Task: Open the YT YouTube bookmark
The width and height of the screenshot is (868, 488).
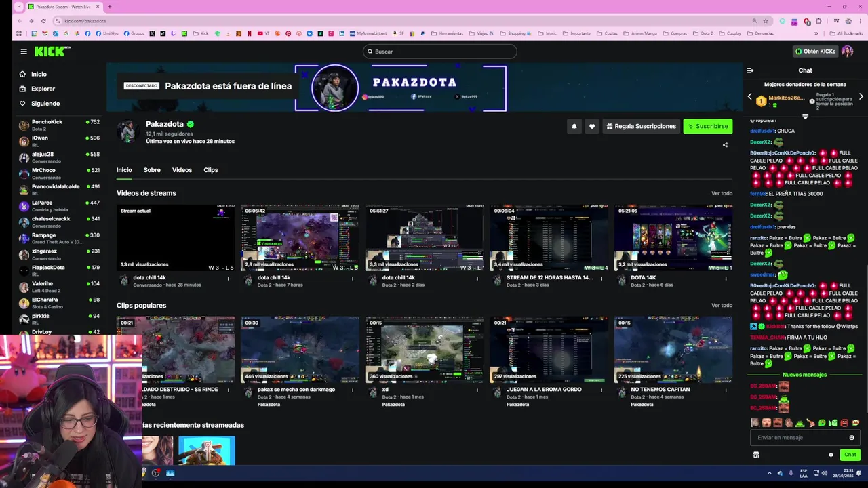Action: 264,33
